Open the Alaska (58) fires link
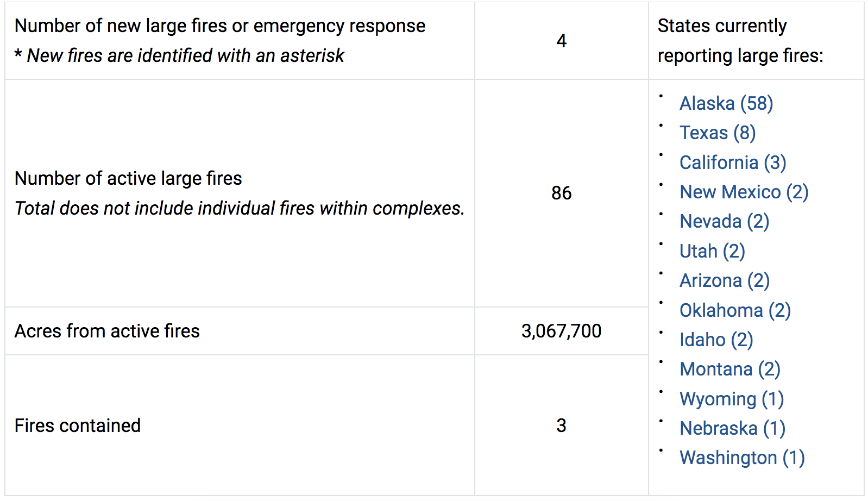The height and width of the screenshot is (501, 868). coord(726,103)
